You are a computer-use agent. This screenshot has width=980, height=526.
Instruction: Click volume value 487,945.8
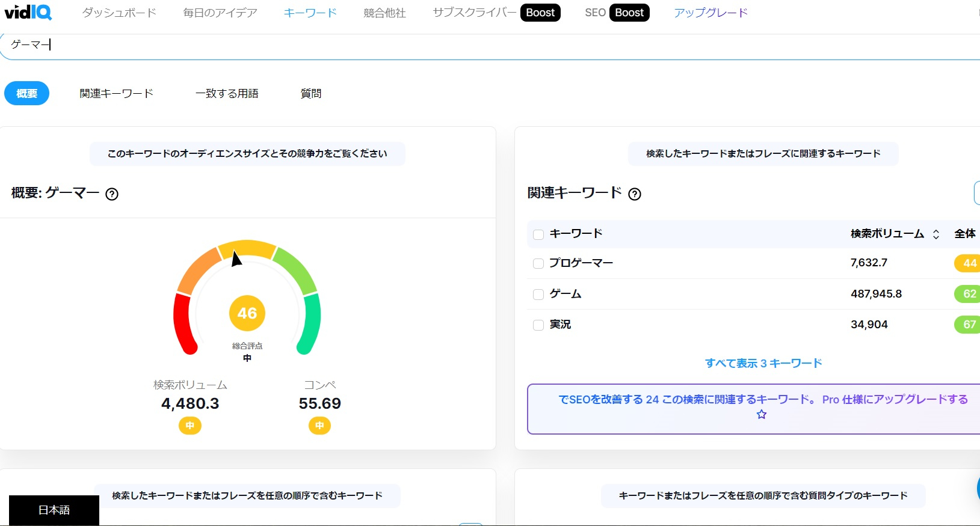pyautogui.click(x=876, y=294)
